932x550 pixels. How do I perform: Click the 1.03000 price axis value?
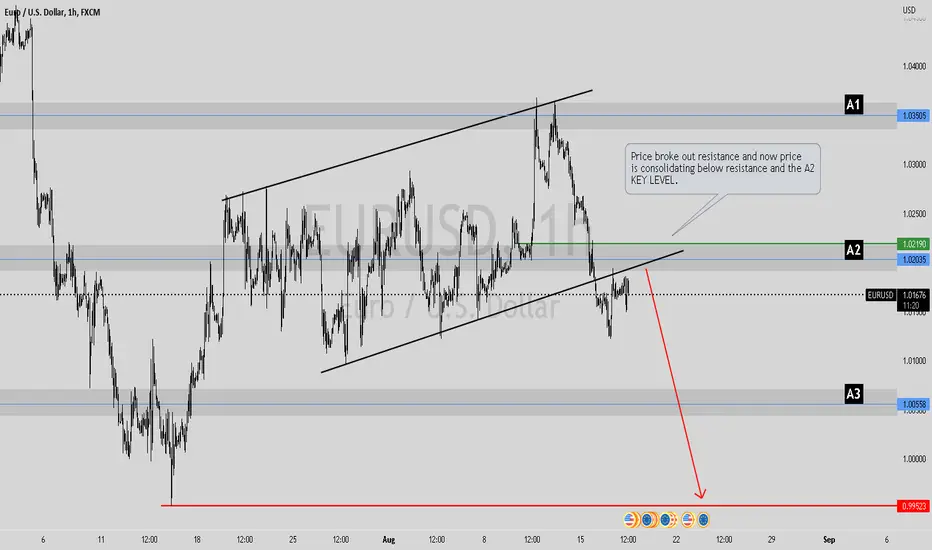pos(914,164)
